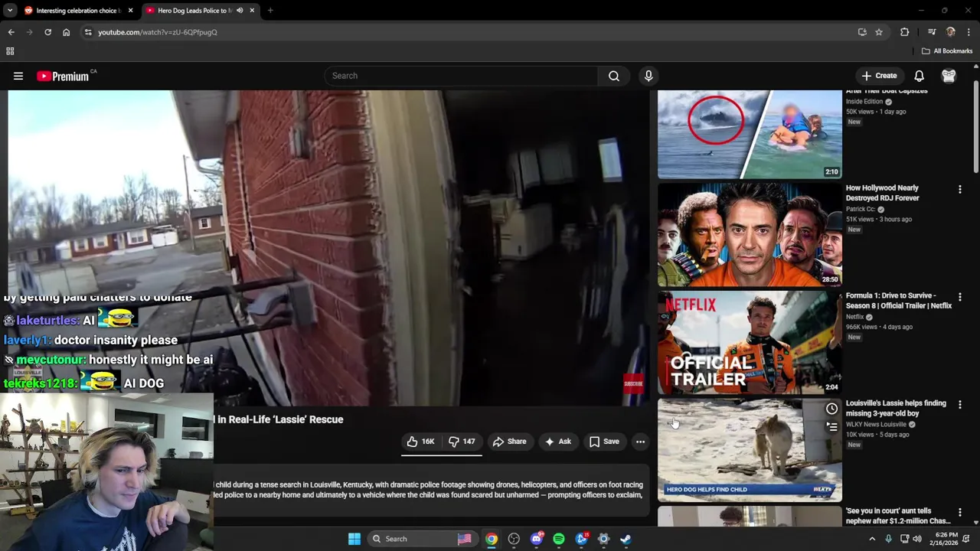Open All Bookmarks folder

pos(946,51)
